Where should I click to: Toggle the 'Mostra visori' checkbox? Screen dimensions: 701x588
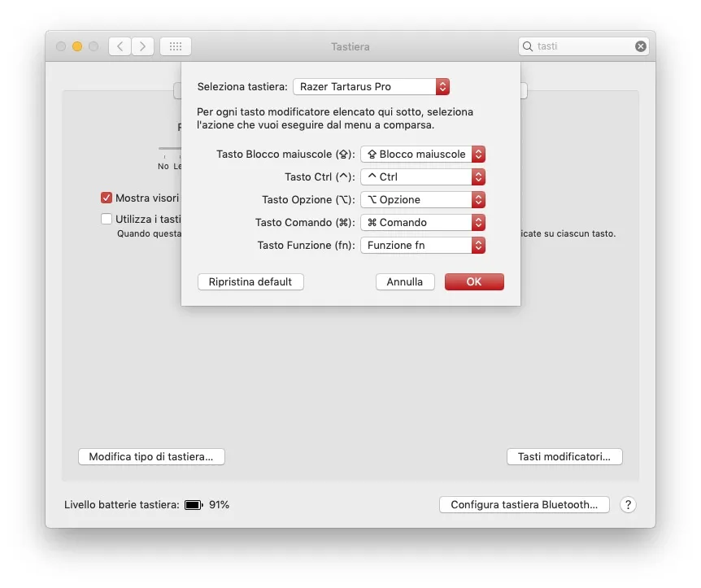coord(107,198)
